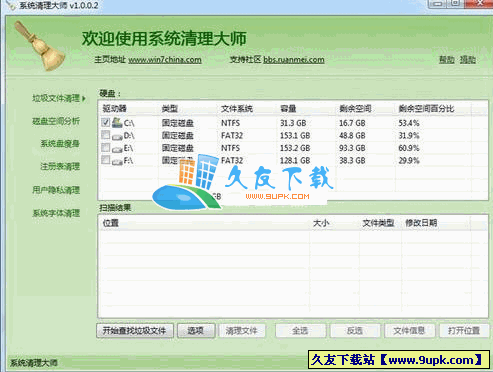Check the F:\ drive checkbox
Screen dimensions: 493x372
click(106, 160)
